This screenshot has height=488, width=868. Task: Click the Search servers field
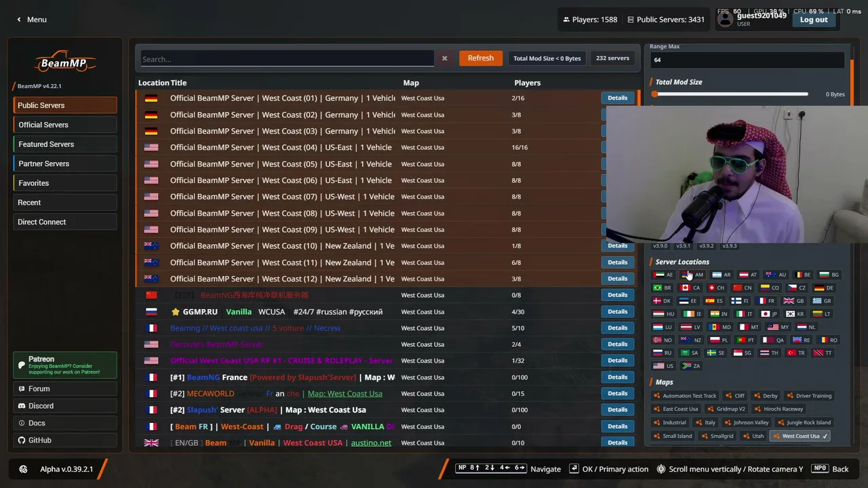[287, 59]
